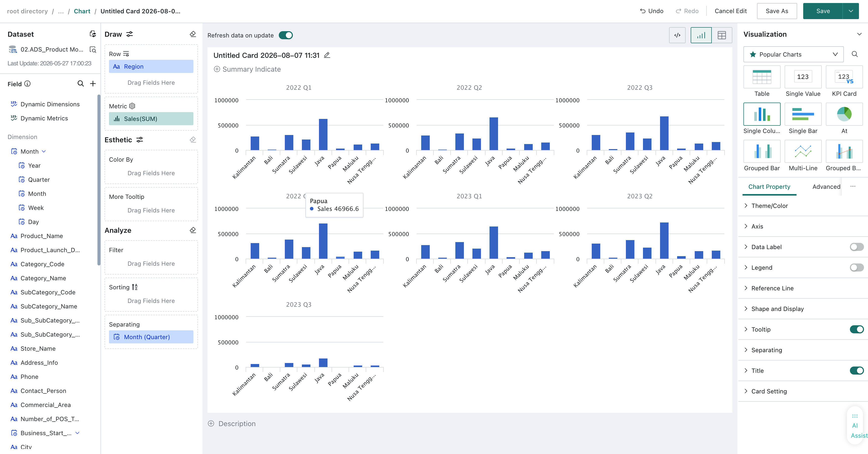Add a new field with plus icon
Screen dimensions: 868x454
click(93, 84)
